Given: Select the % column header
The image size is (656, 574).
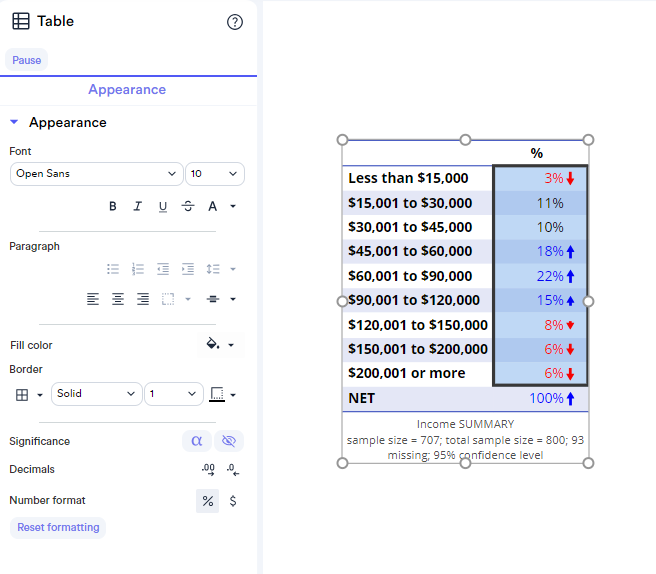Looking at the screenshot, I should (x=537, y=153).
